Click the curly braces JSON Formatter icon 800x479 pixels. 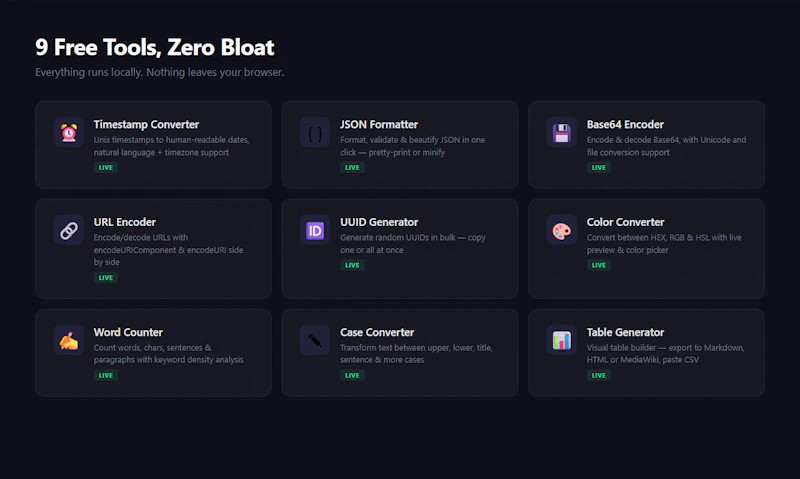(315, 133)
